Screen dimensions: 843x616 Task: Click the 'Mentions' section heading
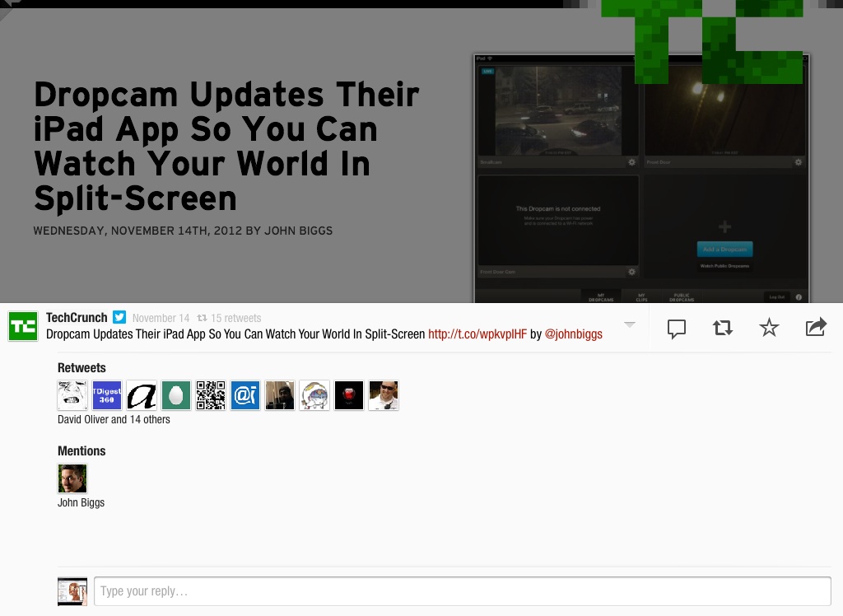coord(82,450)
